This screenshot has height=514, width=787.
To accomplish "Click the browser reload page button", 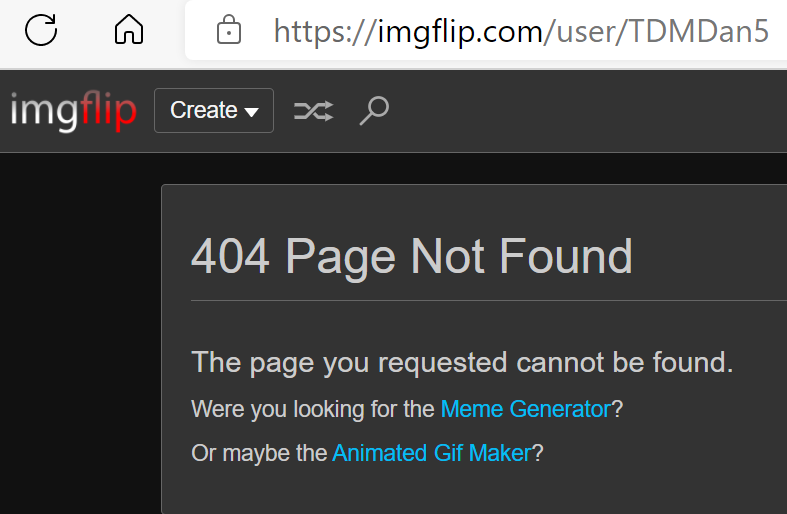I will 41,30.
